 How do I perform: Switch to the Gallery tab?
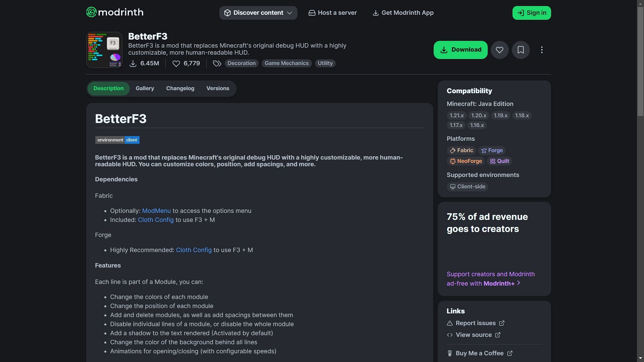[145, 88]
